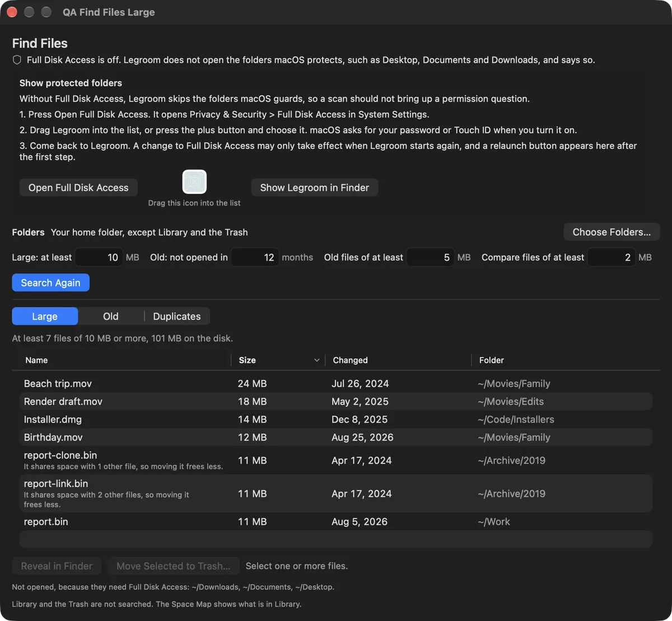Select the Installer.dmg file
672x621 pixels.
tap(336, 419)
